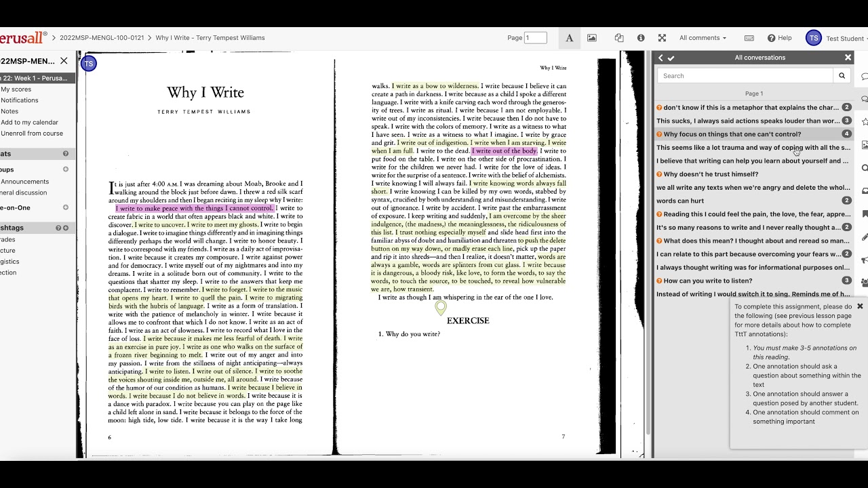The image size is (868, 488).
Task: Open Announcements in left sidebar
Action: click(x=24, y=182)
